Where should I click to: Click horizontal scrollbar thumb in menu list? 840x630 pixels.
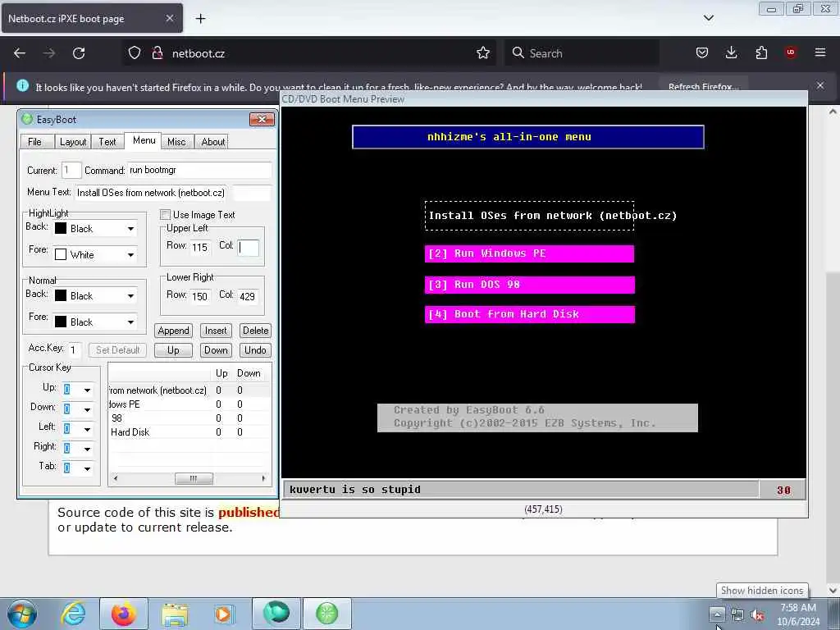[x=194, y=478]
